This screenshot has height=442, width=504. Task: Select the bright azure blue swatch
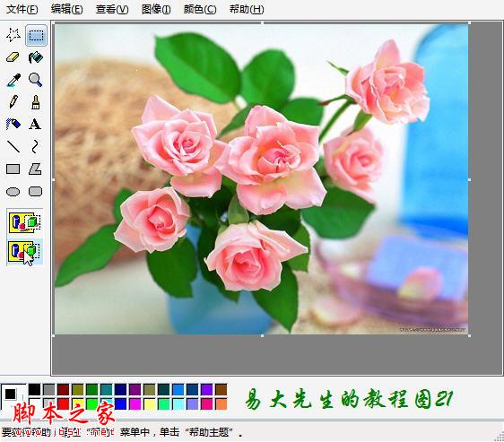pos(178,390)
